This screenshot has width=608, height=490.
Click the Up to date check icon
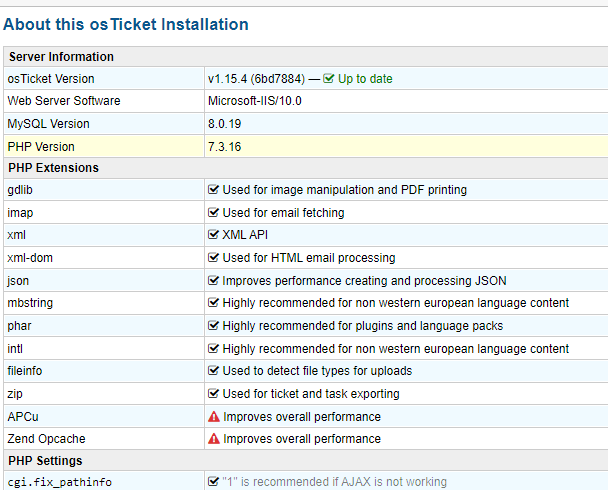coord(328,79)
